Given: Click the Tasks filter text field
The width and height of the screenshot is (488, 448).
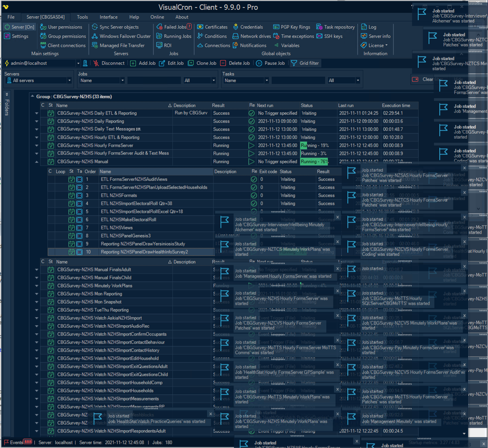Looking at the screenshot, I should tap(298, 80).
